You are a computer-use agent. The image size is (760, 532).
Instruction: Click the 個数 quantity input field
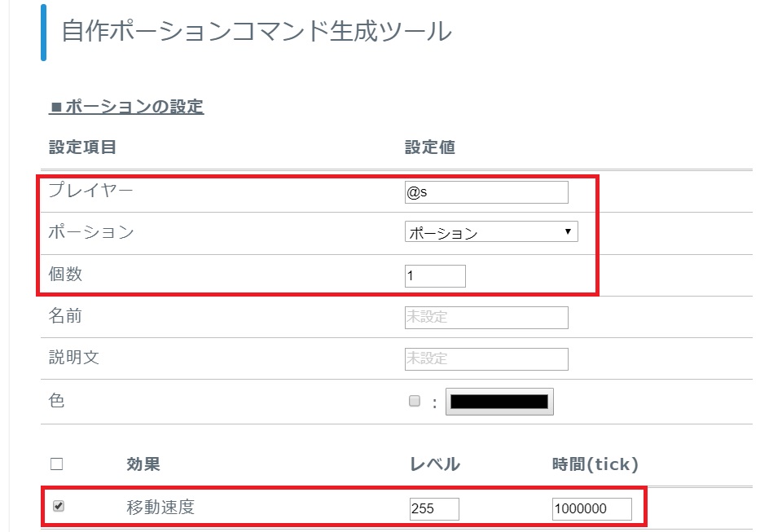pyautogui.click(x=435, y=276)
